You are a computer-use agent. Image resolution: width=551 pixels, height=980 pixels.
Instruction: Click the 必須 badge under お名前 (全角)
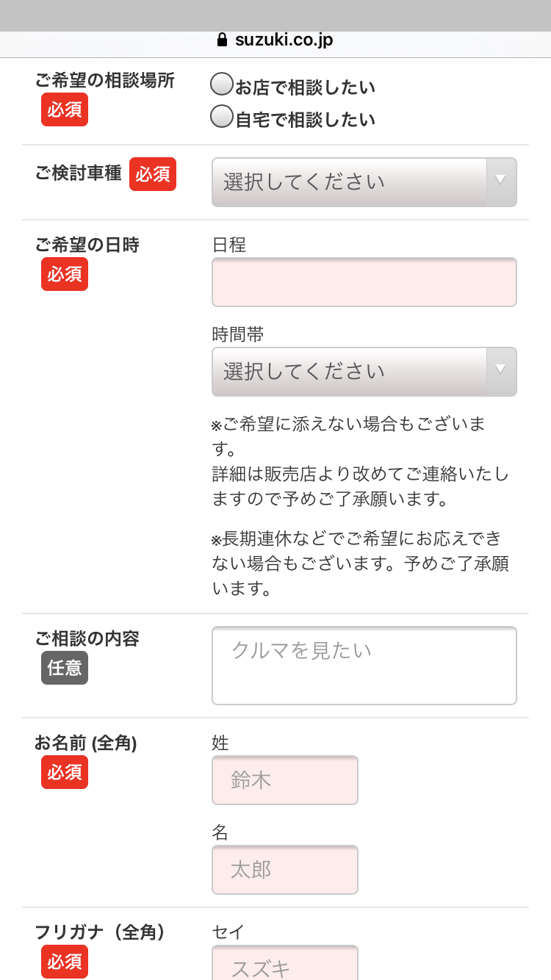coord(65,772)
